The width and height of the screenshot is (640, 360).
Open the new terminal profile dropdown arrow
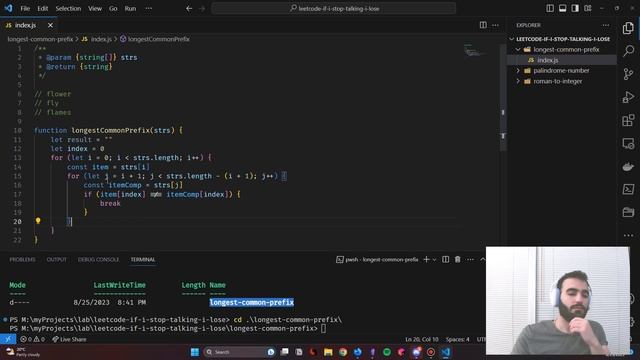coord(434,259)
